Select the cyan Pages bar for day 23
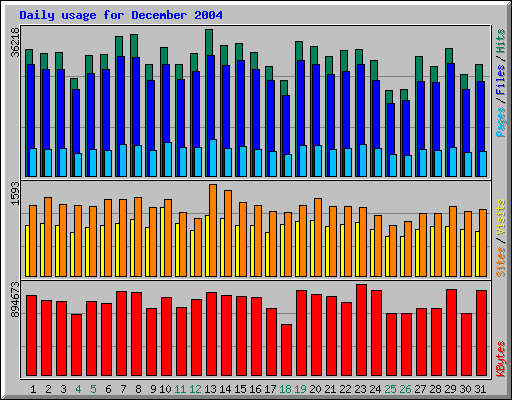 [x=363, y=160]
